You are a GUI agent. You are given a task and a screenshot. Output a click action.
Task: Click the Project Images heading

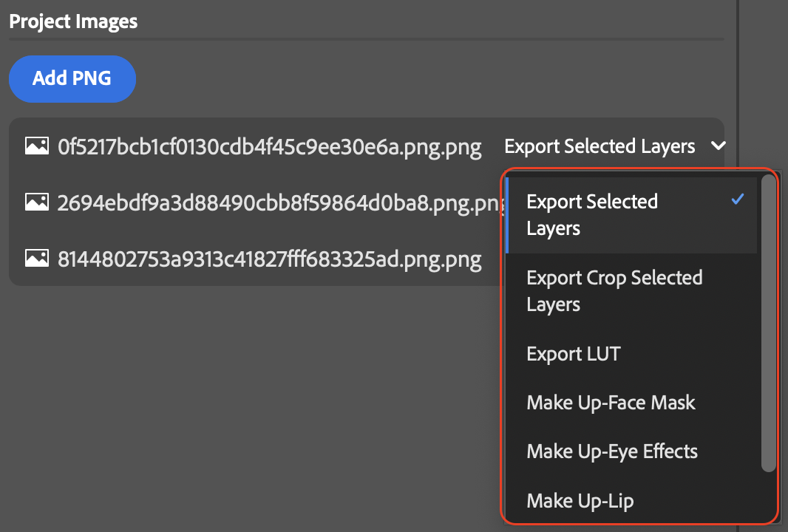[x=73, y=21]
